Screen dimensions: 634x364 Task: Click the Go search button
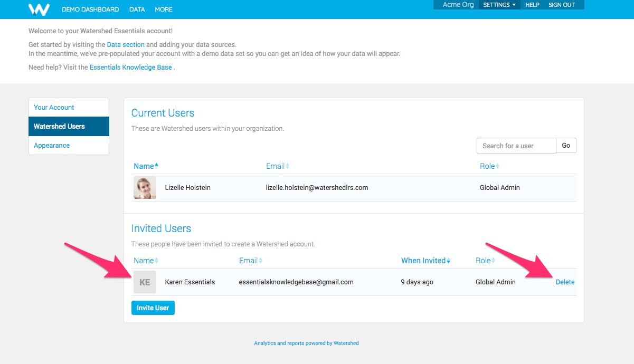tap(566, 146)
